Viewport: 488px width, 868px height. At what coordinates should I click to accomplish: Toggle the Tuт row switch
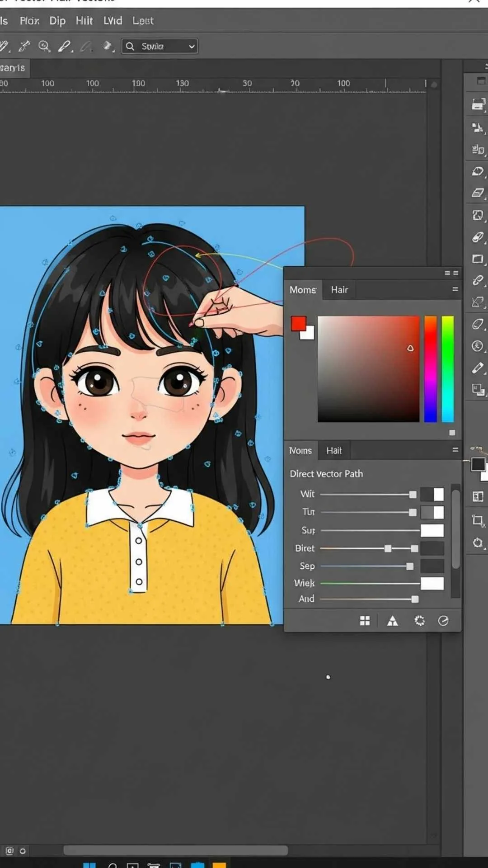[432, 512]
